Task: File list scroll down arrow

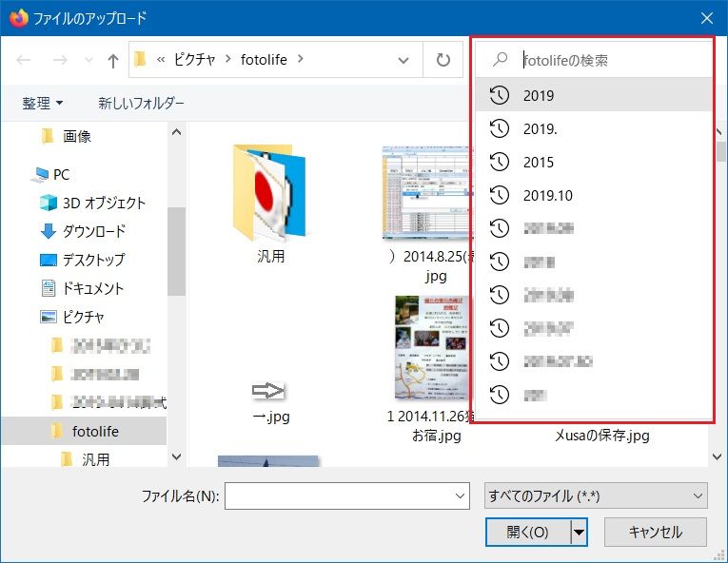Action: [717, 457]
